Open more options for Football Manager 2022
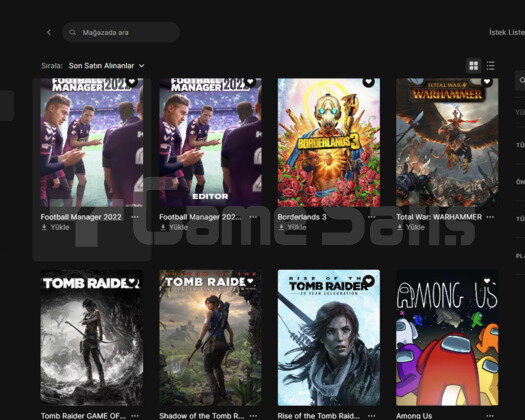Image resolution: width=525 pixels, height=420 pixels. tap(135, 217)
